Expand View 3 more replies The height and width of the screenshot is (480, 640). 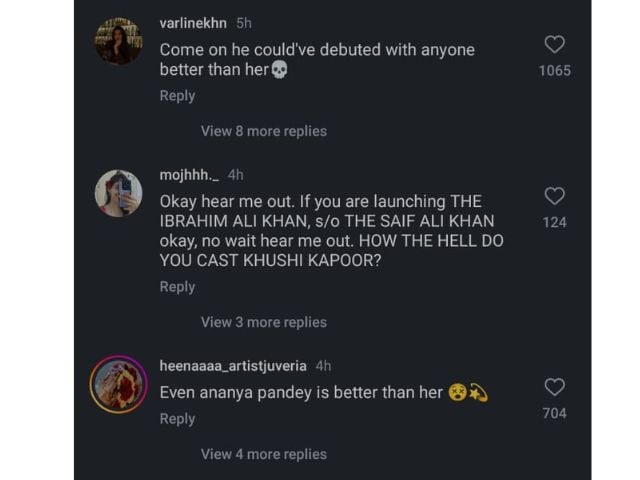coord(263,322)
